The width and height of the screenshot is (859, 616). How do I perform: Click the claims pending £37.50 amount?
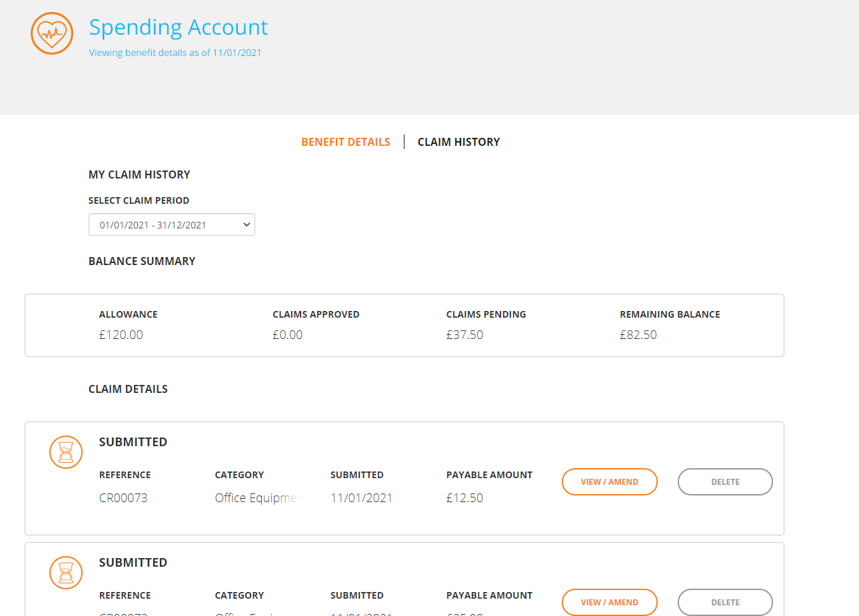click(x=464, y=335)
